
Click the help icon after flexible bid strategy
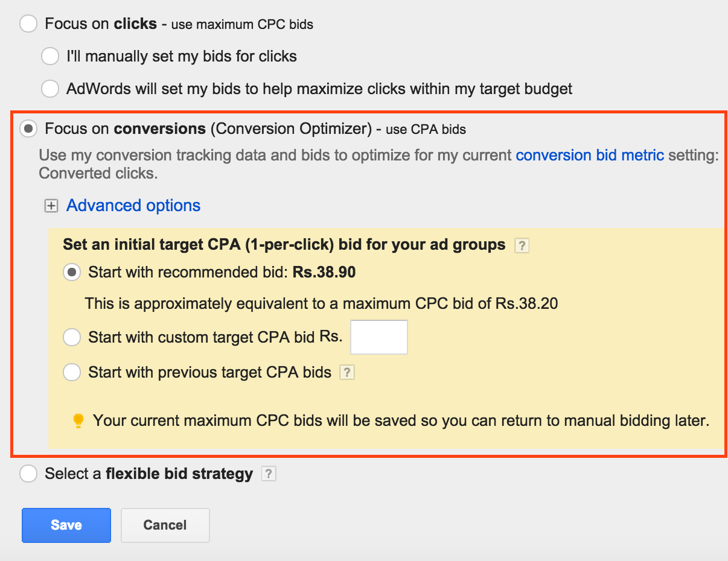pyautogui.click(x=268, y=474)
